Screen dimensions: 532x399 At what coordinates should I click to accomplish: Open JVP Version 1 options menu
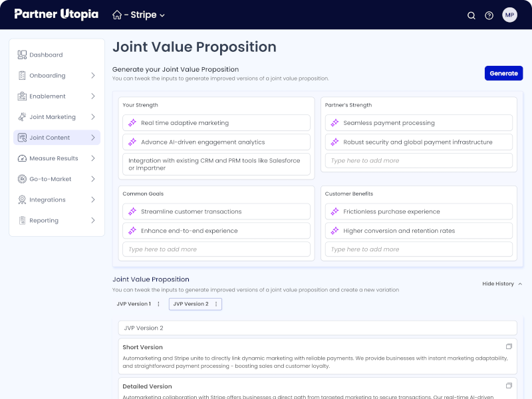158,304
